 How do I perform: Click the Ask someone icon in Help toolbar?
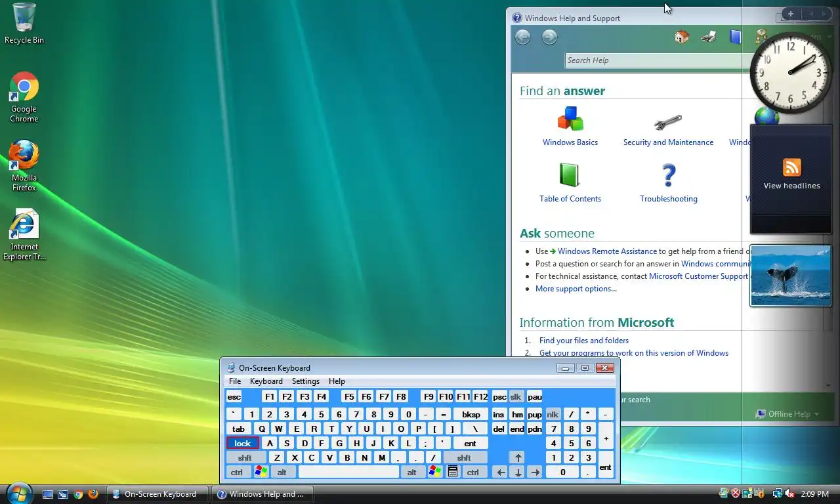click(761, 37)
